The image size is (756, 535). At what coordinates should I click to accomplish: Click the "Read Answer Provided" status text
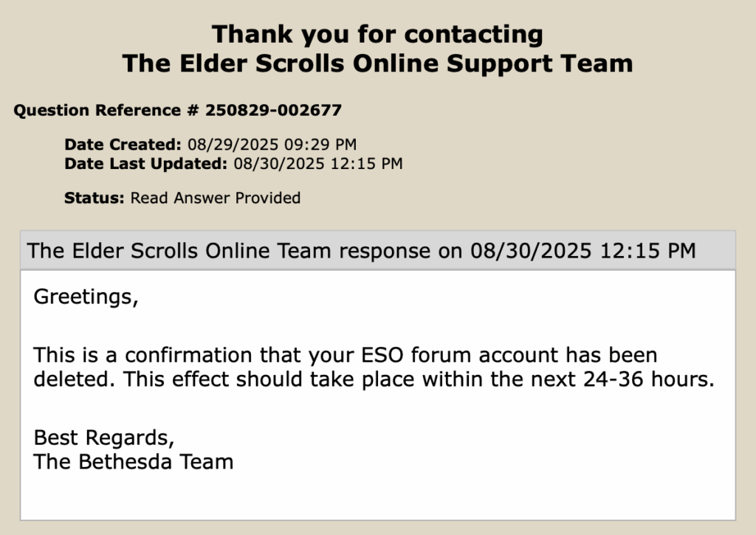tap(216, 198)
